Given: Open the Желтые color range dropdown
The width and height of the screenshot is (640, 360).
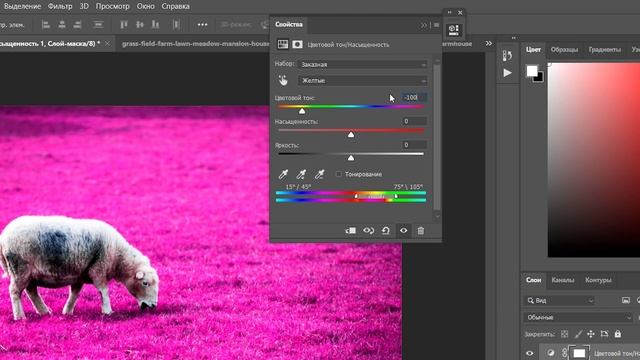Looking at the screenshot, I should tap(362, 80).
